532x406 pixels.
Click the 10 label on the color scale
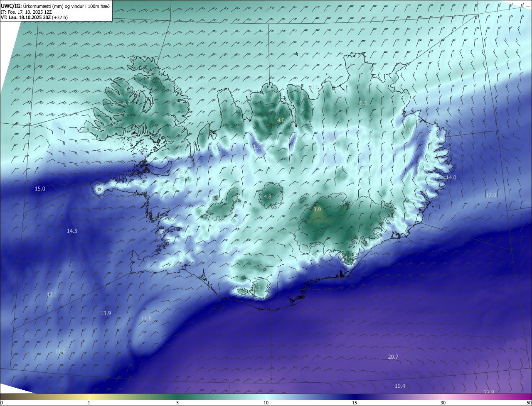pos(266,403)
